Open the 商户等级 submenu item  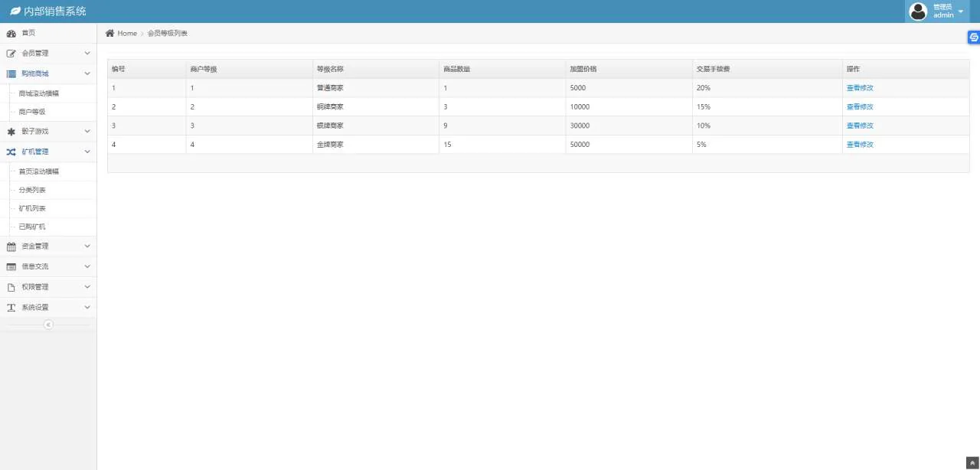pyautogui.click(x=32, y=112)
